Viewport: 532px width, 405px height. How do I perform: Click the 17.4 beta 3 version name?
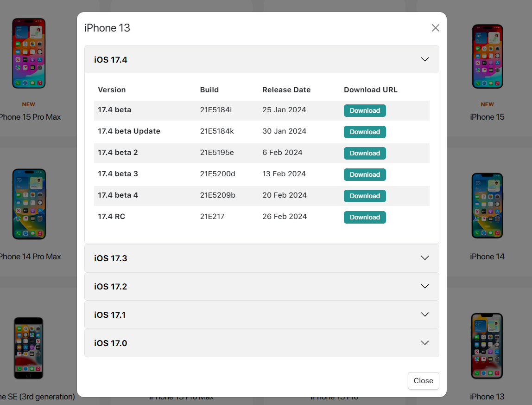pyautogui.click(x=118, y=174)
